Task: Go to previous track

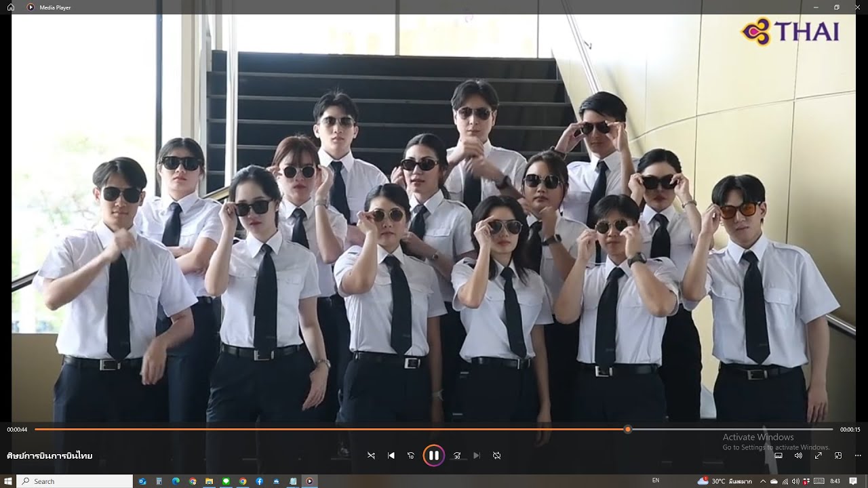Action: coord(391,455)
